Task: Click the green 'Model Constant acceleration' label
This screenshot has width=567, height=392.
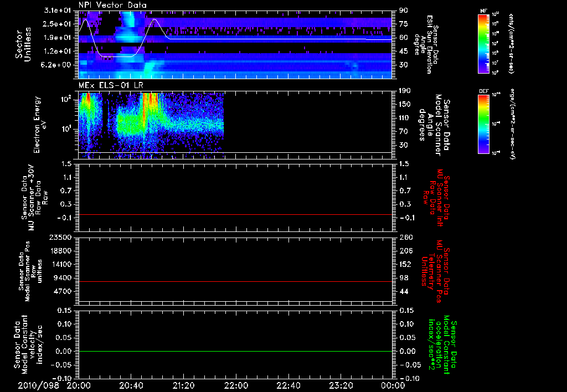Action: [x=442, y=345]
